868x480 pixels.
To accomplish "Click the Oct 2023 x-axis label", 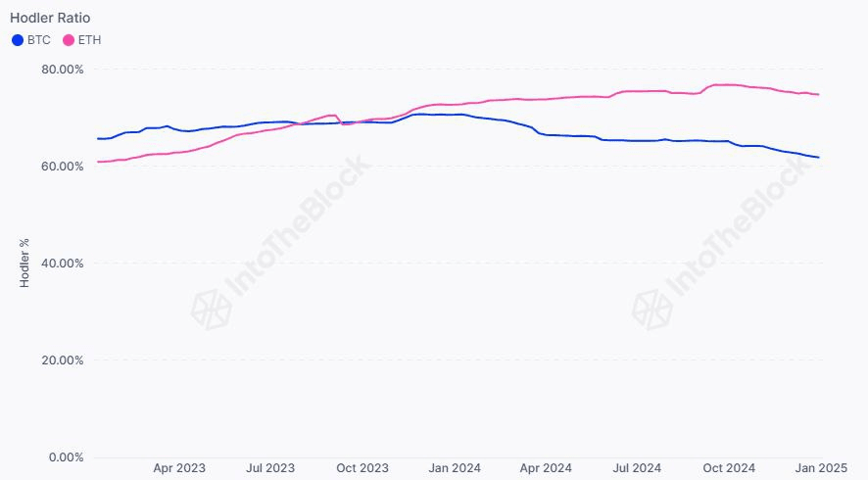I will pos(362,468).
